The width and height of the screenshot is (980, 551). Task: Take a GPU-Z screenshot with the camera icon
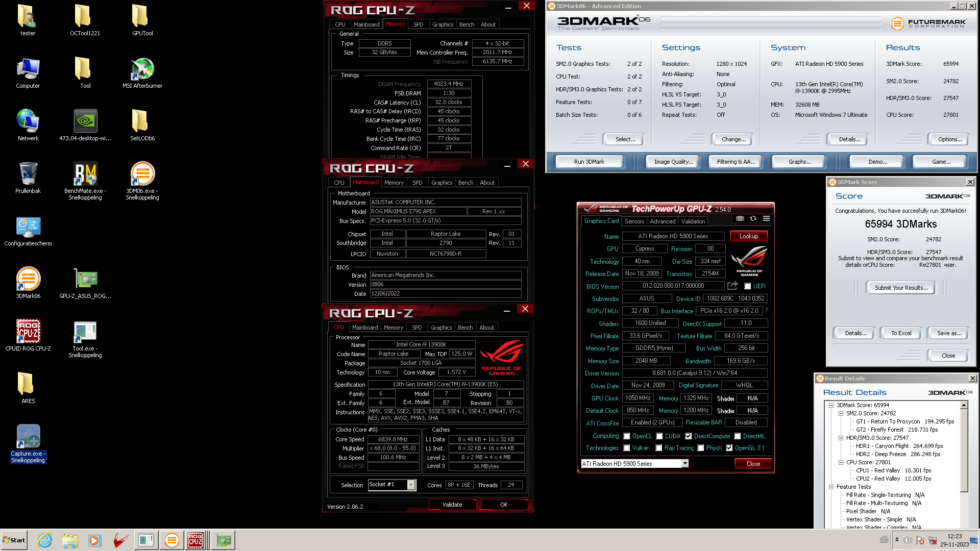point(740,218)
